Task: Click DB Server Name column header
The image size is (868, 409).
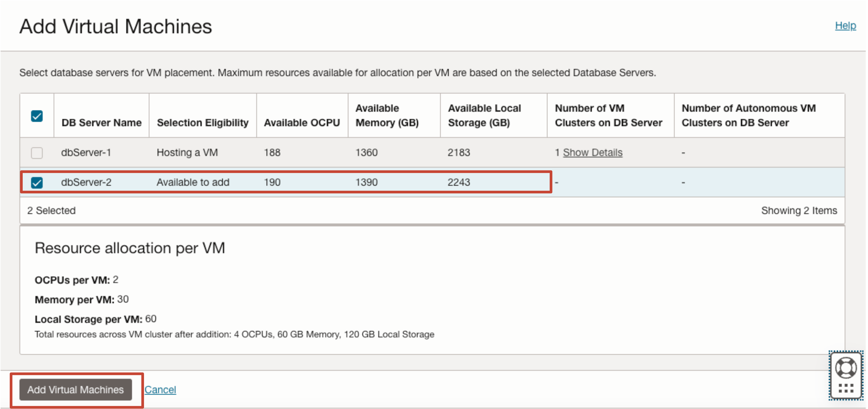Action: (x=101, y=123)
